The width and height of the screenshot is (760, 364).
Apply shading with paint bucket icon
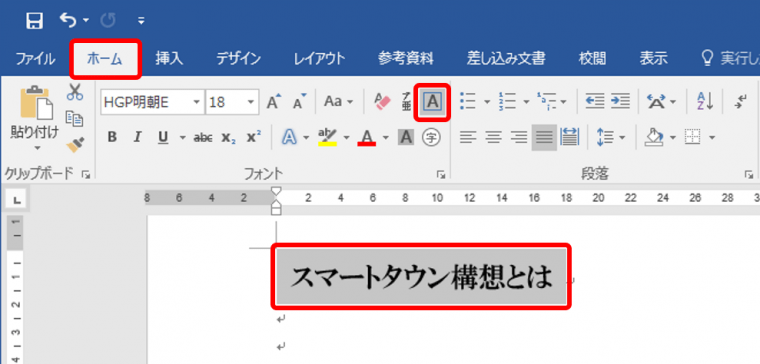653,138
